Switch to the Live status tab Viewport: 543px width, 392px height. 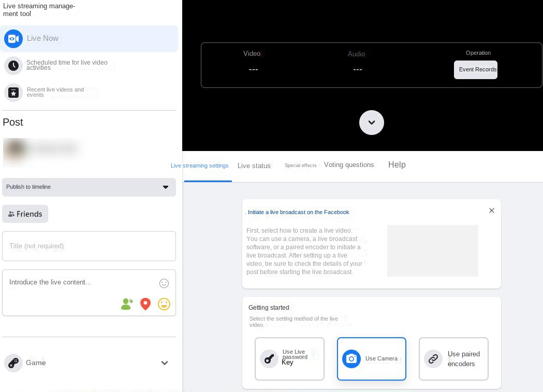coord(254,165)
